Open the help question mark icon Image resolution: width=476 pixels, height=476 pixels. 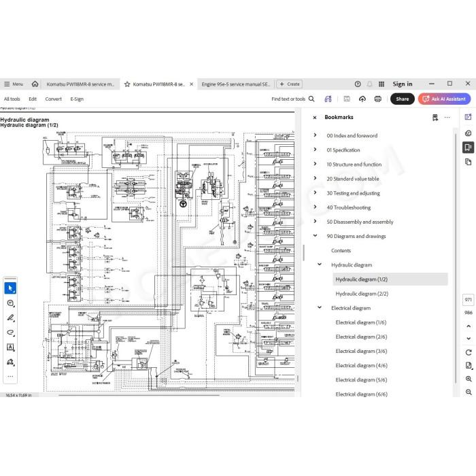click(x=358, y=84)
